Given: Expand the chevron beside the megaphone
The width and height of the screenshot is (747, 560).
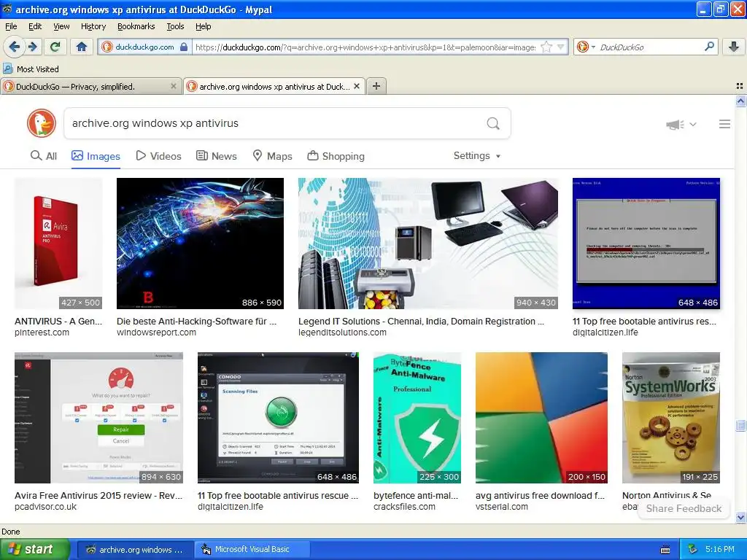Looking at the screenshot, I should pyautogui.click(x=693, y=124).
